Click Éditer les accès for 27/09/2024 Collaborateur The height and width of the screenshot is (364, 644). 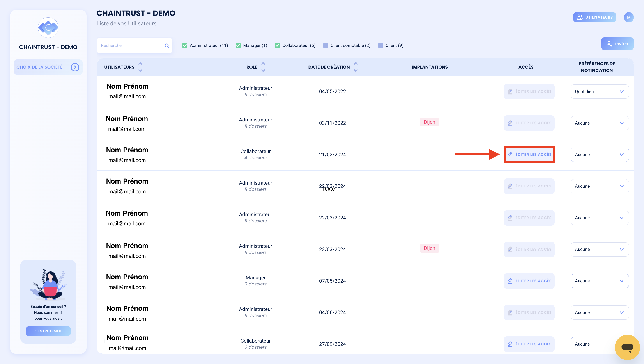(529, 344)
